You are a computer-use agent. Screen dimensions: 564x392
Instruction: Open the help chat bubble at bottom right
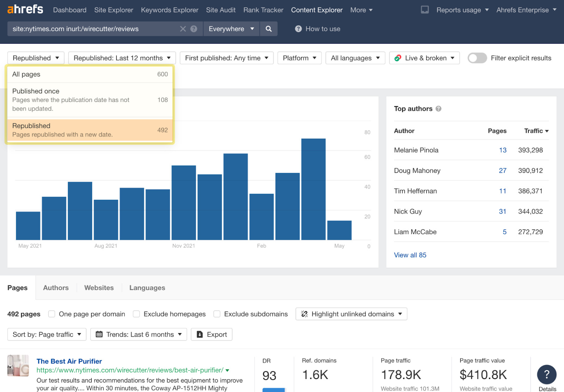[547, 375]
